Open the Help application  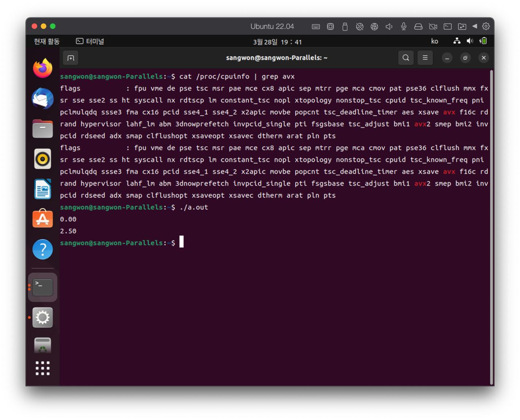point(43,249)
